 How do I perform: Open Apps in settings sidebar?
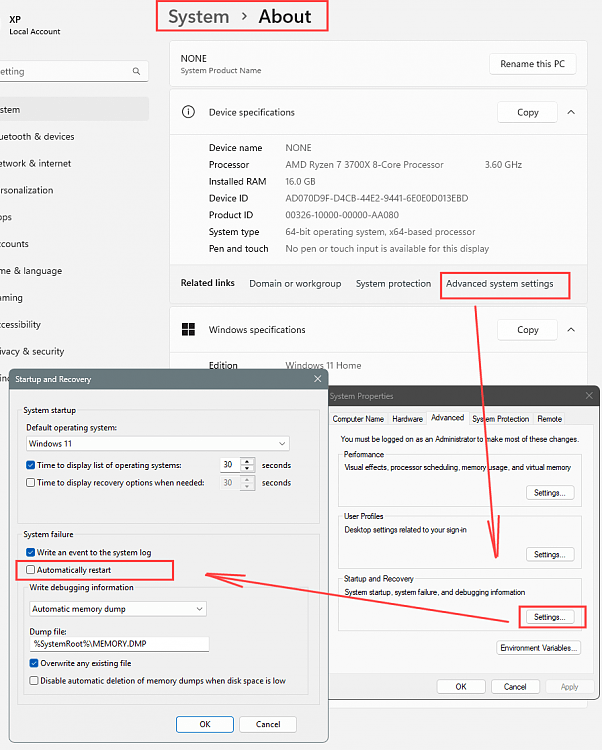(6, 217)
